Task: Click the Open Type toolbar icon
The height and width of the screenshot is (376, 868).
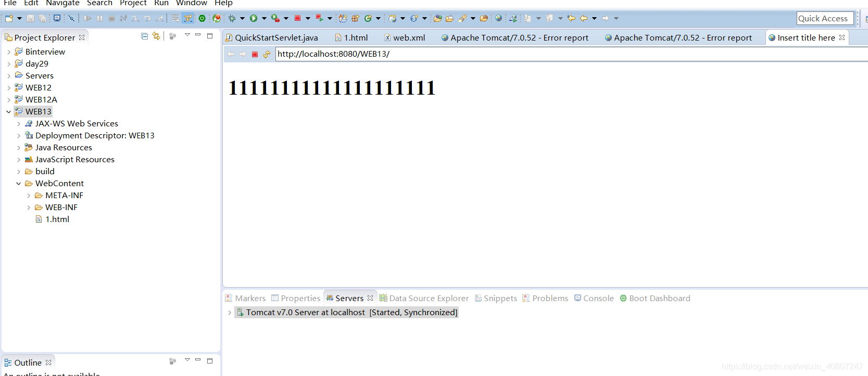Action: pyautogui.click(x=438, y=18)
